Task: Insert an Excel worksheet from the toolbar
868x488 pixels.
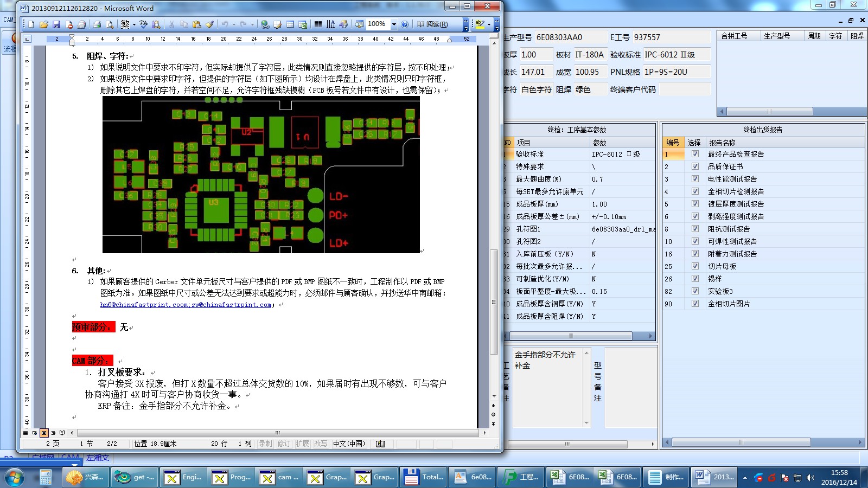Action: [x=303, y=24]
